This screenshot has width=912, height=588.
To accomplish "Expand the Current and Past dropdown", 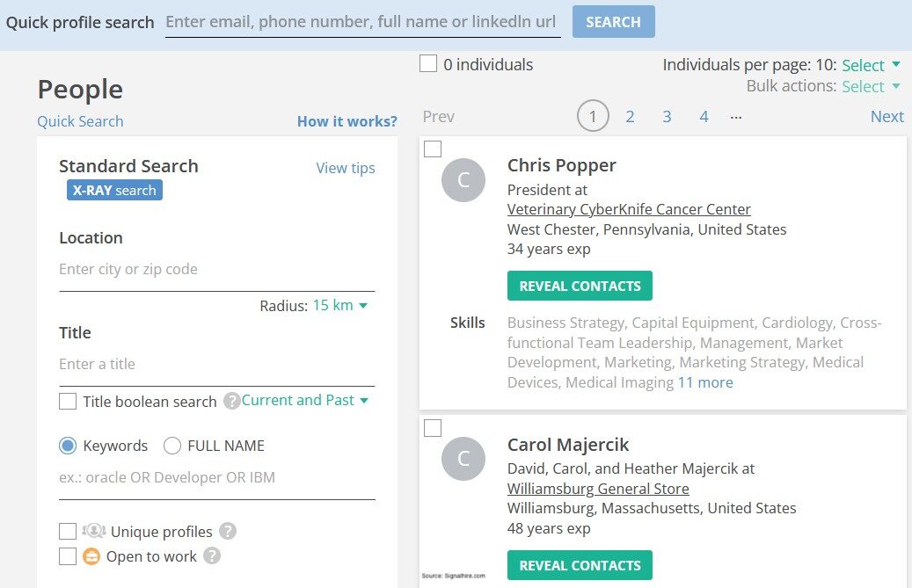I will coord(304,400).
